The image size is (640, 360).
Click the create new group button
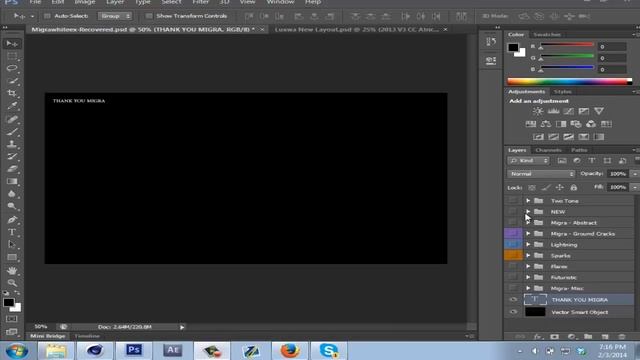(x=588, y=337)
